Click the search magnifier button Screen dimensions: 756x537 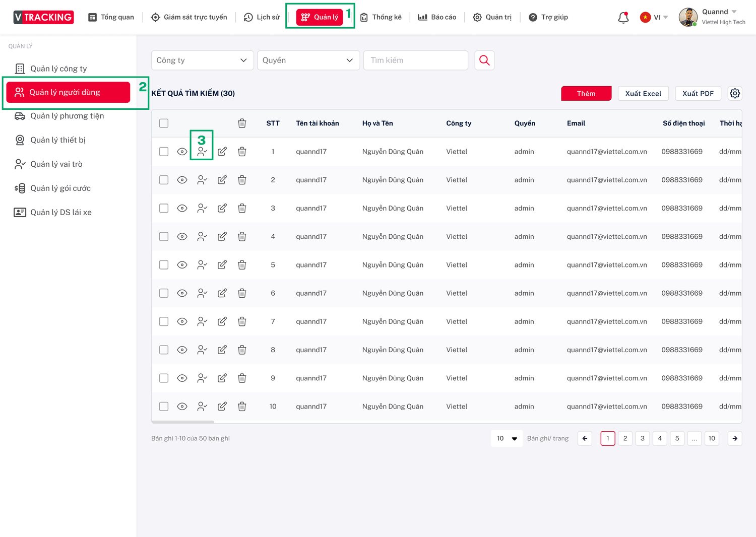(484, 60)
